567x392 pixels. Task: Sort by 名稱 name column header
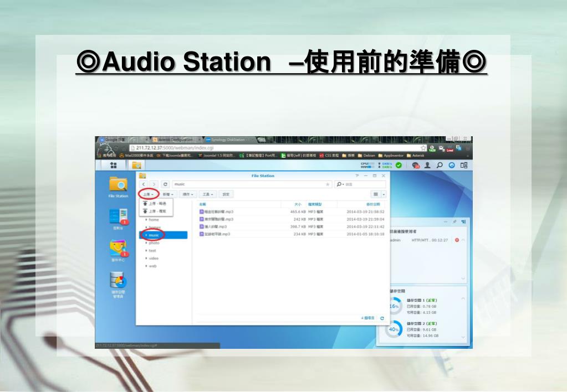click(x=202, y=204)
